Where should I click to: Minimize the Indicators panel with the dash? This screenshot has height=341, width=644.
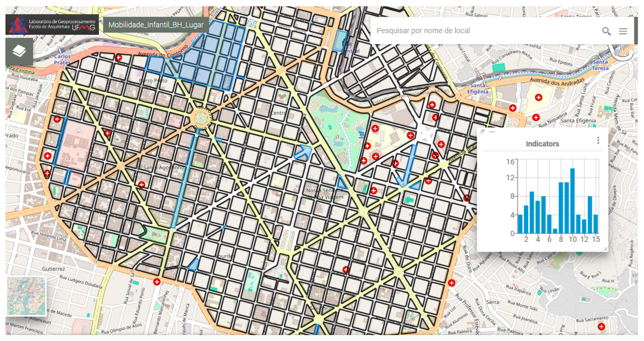[493, 131]
